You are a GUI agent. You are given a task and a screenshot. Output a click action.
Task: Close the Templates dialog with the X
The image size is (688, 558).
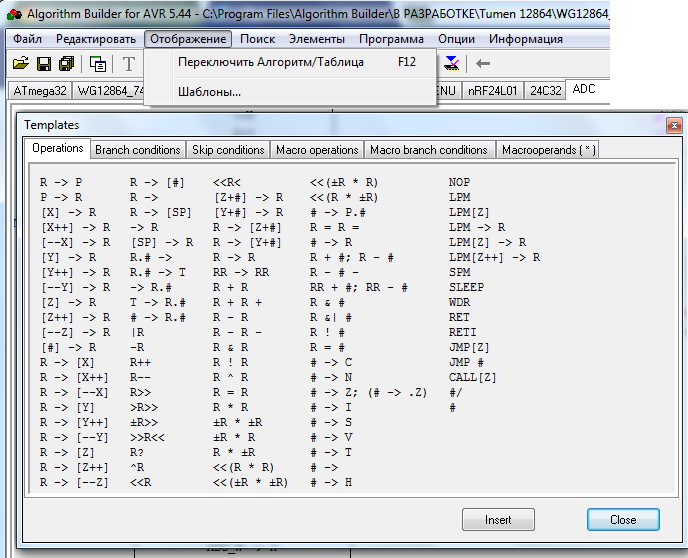click(673, 125)
